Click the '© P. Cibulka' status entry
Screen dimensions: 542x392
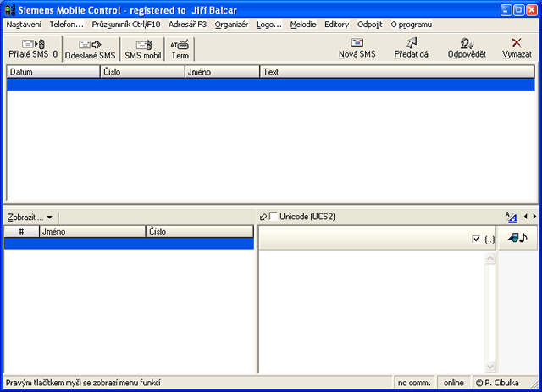[497, 383]
